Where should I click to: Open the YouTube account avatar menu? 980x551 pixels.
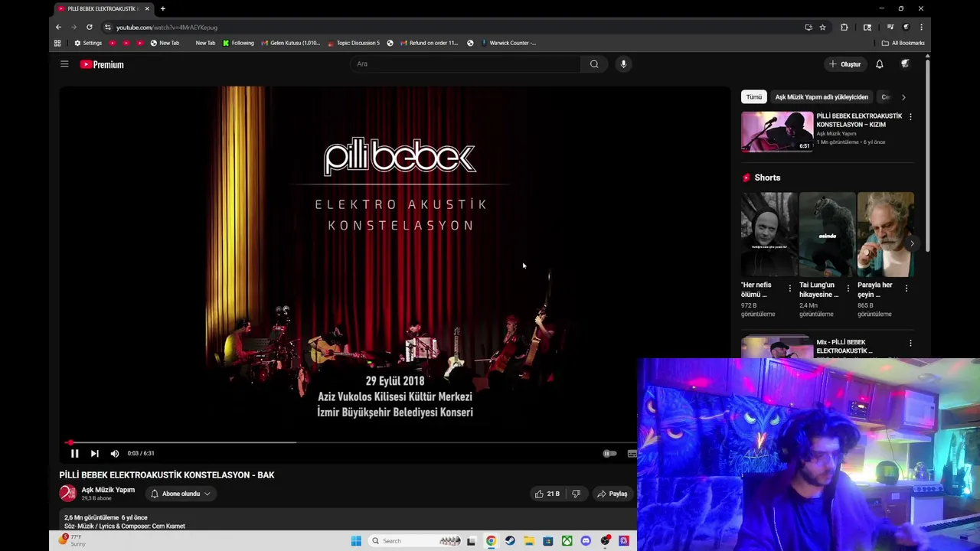point(905,64)
